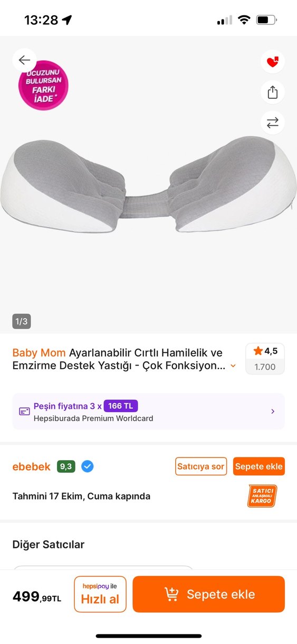Screen dimensions: 297x644
Task: Tap the credit card installment icon
Action: point(24,411)
